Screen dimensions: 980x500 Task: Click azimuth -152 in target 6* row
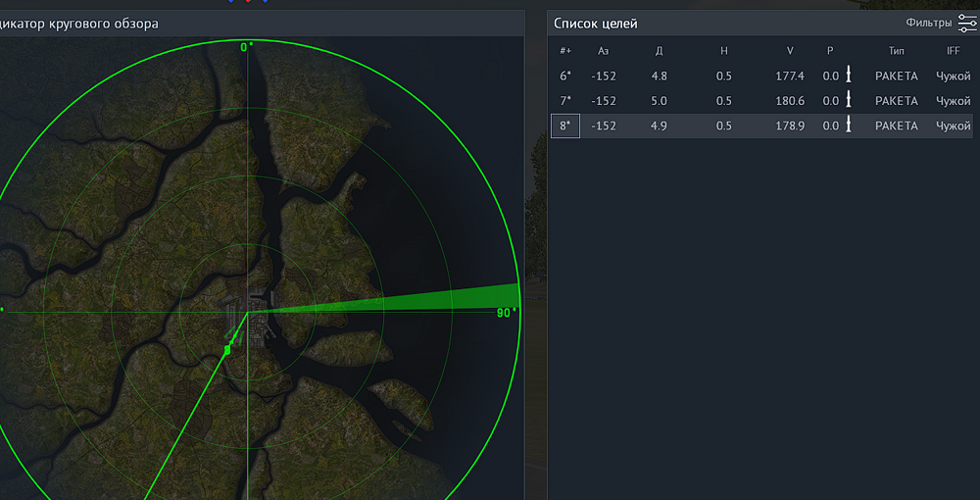603,76
